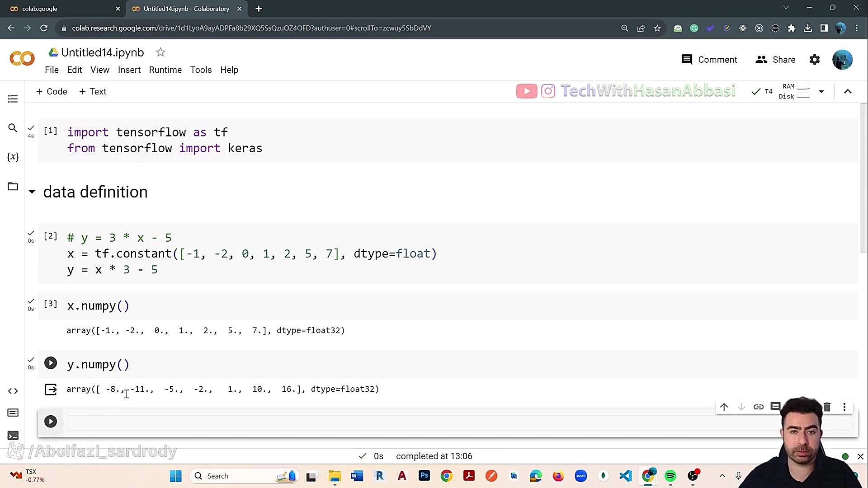Open the table of contents sidebar icon

point(13,99)
